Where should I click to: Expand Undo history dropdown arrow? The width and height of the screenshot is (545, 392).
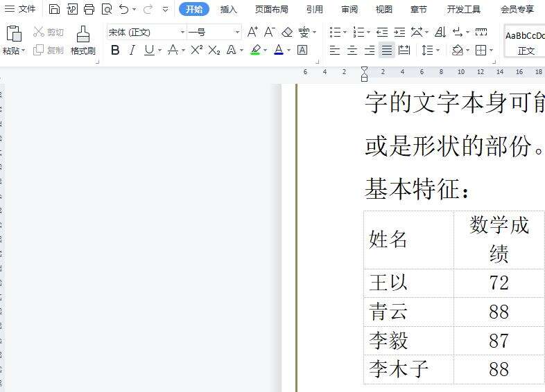pyautogui.click(x=134, y=10)
